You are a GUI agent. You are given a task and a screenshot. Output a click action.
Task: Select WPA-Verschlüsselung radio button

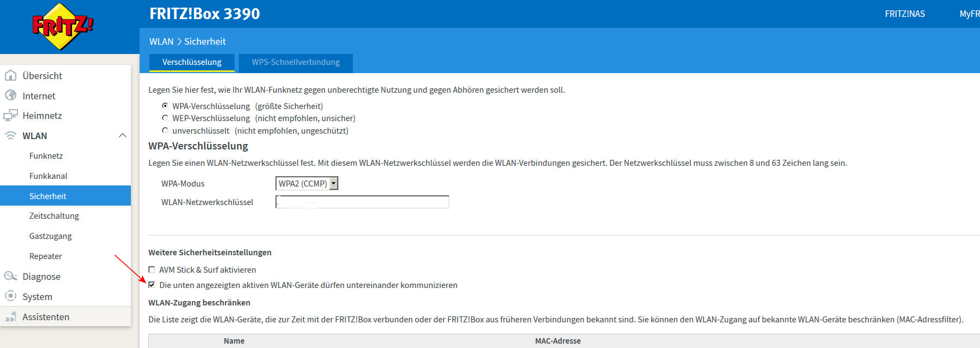coord(165,106)
